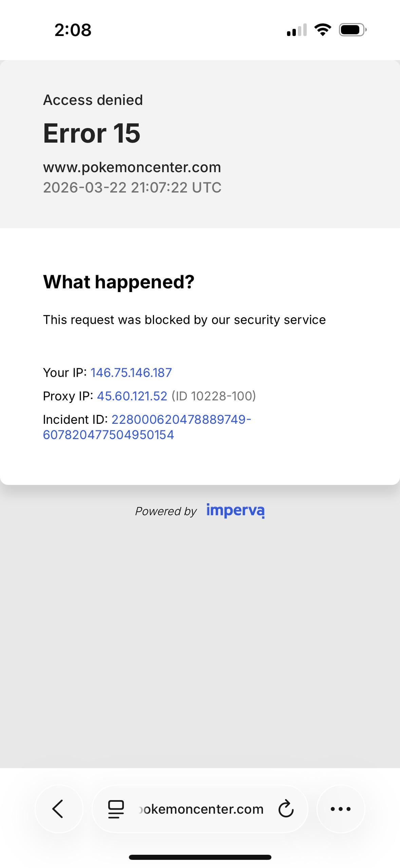400x868 pixels.
Task: Tap the www.pokemoncenter.com domain text
Action: coord(132,167)
